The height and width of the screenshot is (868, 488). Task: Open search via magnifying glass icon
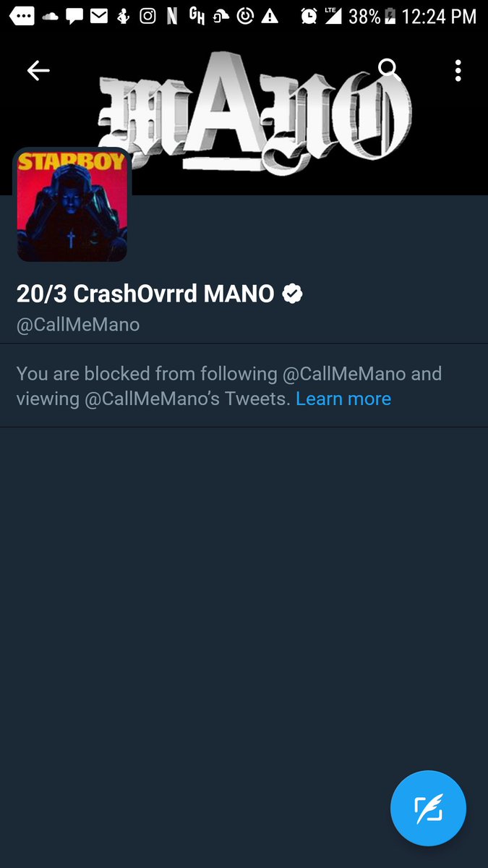(389, 70)
